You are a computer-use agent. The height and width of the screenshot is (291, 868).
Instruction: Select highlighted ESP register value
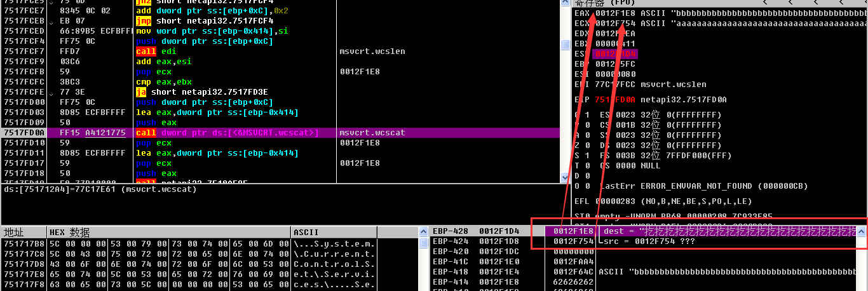pyautogui.click(x=614, y=54)
